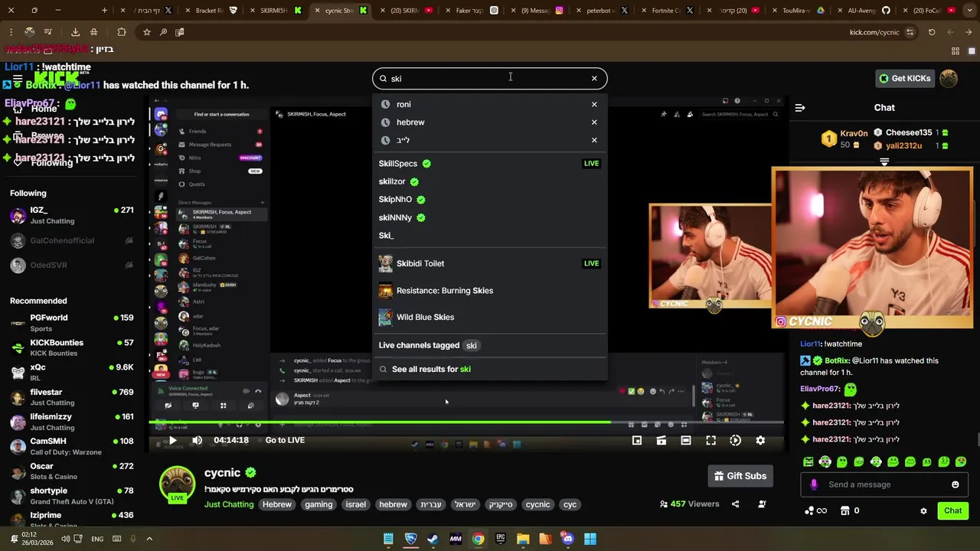Select recent search "hebrew"
This screenshot has width=980, height=551.
tap(410, 122)
